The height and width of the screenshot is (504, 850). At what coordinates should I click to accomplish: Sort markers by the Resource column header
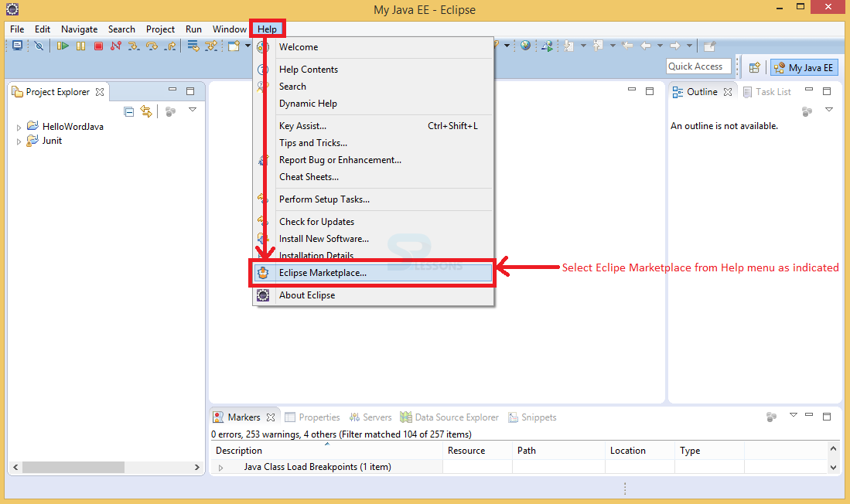[477, 451]
